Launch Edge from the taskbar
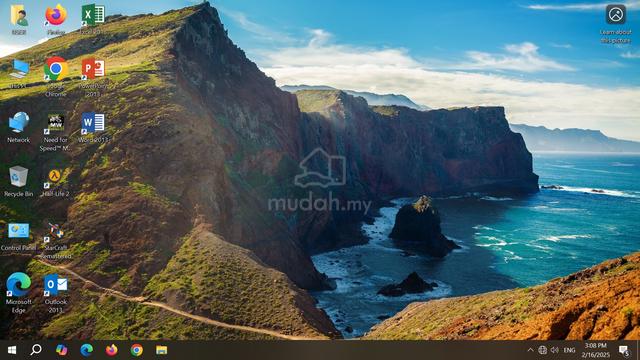Viewport: 640px width, 360px height. 87,350
